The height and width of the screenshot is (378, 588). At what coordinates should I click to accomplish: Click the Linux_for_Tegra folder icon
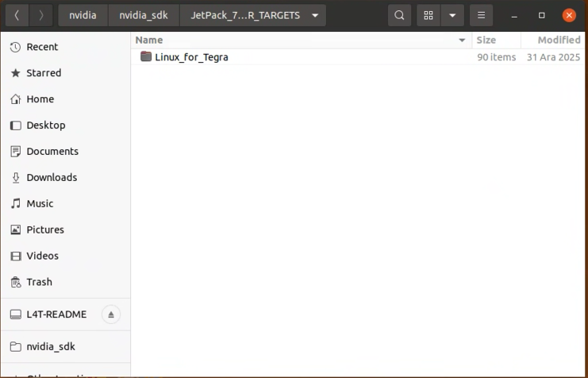click(x=146, y=56)
